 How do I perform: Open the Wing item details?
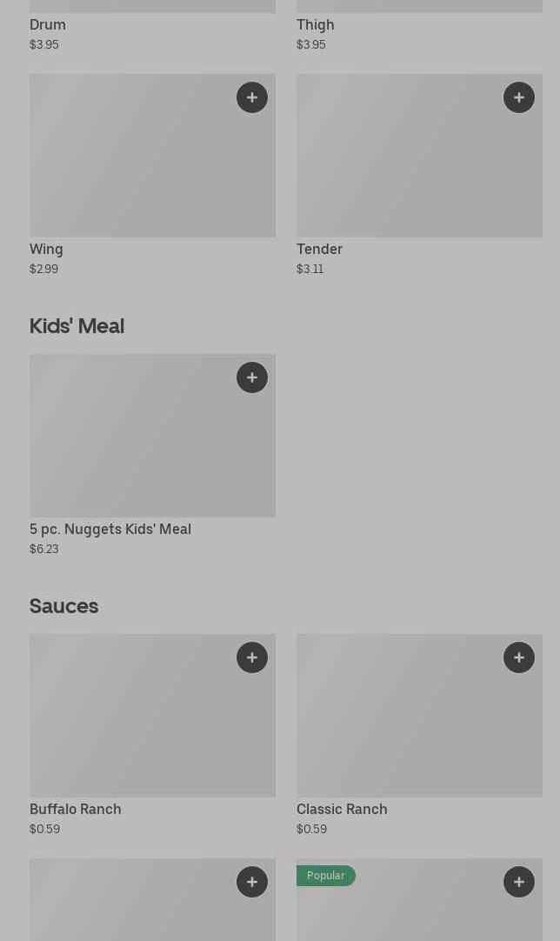[47, 250]
